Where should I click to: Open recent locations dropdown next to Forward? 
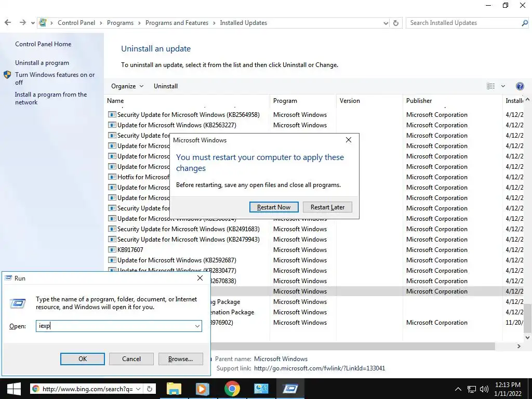point(33,23)
